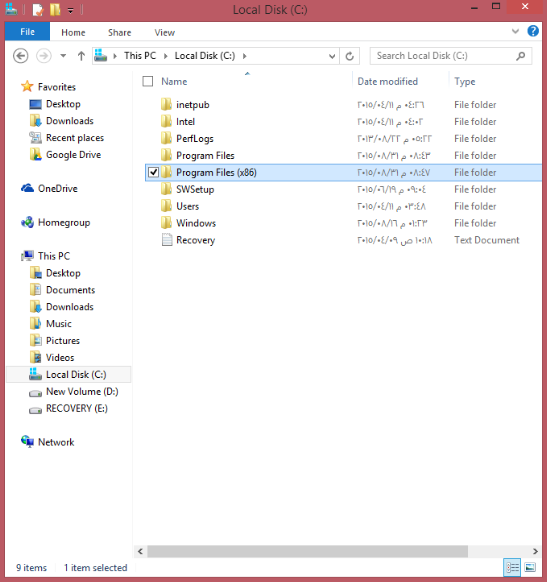Switch to details view icon in status bar
Viewport: 547px width, 582px height.
512,567
